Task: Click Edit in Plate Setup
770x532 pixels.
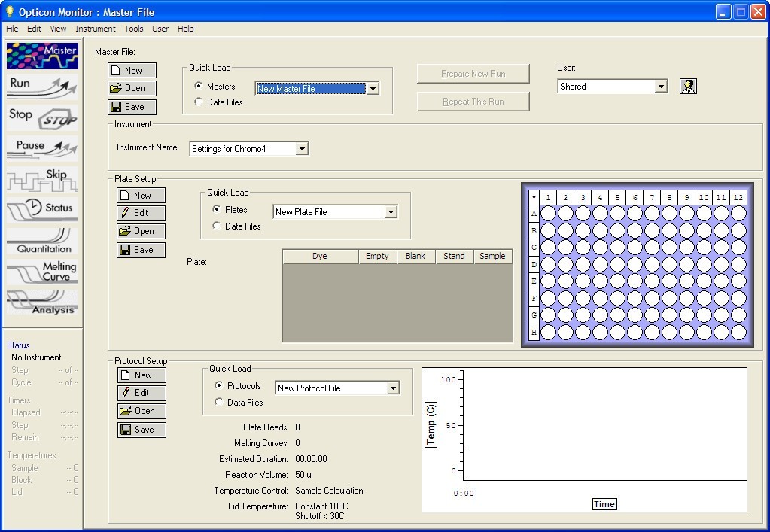Action: (x=141, y=213)
